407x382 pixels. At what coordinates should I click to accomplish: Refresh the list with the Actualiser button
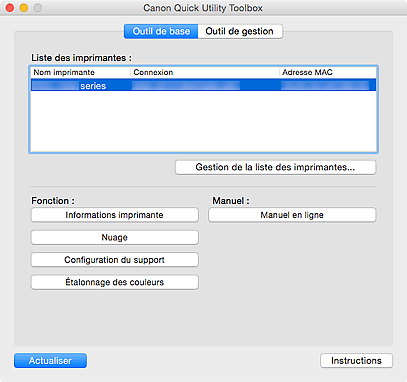click(50, 361)
